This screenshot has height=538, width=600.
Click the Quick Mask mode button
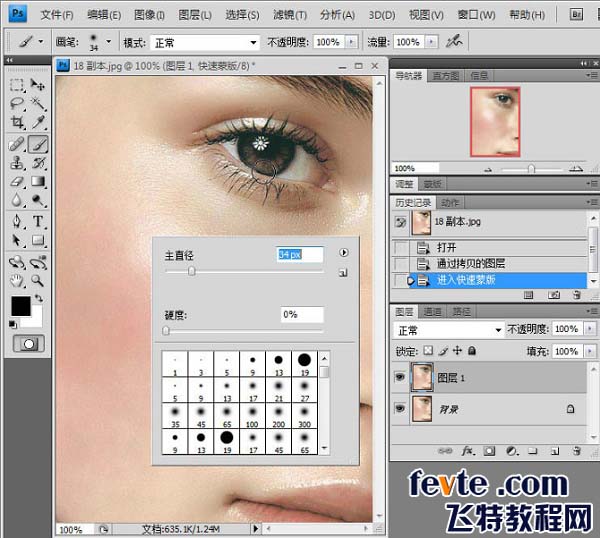pyautogui.click(x=28, y=343)
